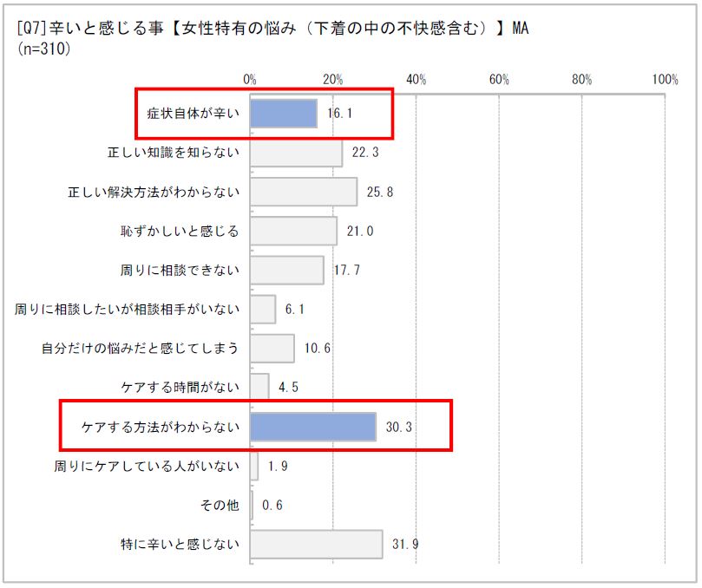The height and width of the screenshot is (588, 702).
Task: Click the 恥ずかしいと感じる bar
Action: 293,231
